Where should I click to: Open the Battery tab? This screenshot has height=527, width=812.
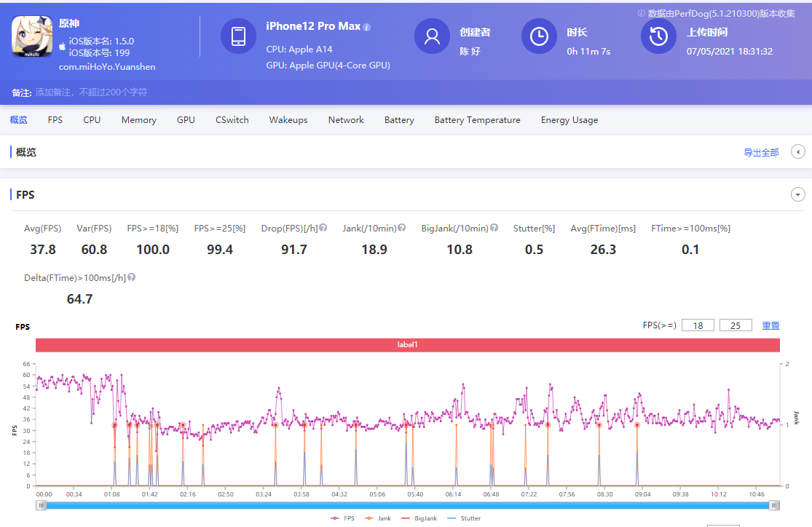399,119
